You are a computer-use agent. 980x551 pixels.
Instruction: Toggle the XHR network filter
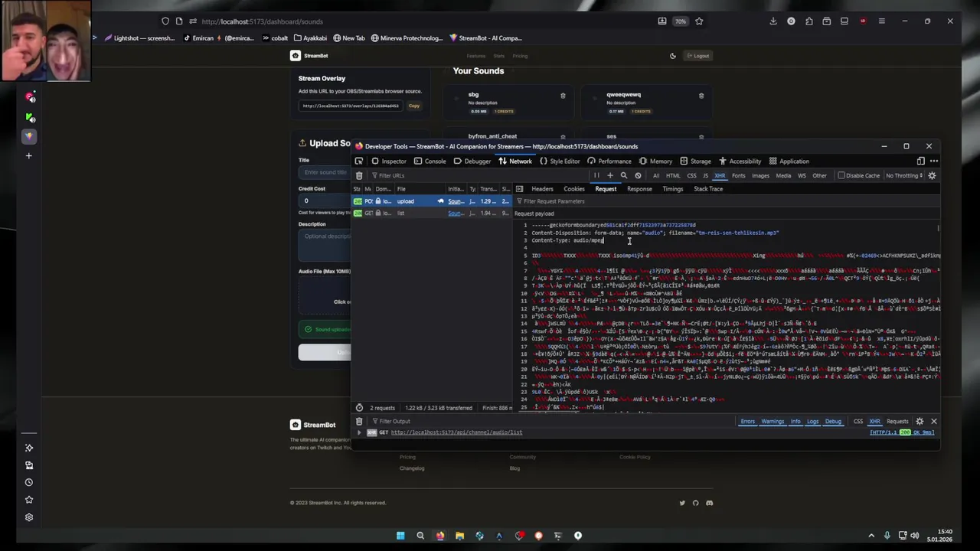[x=720, y=176]
